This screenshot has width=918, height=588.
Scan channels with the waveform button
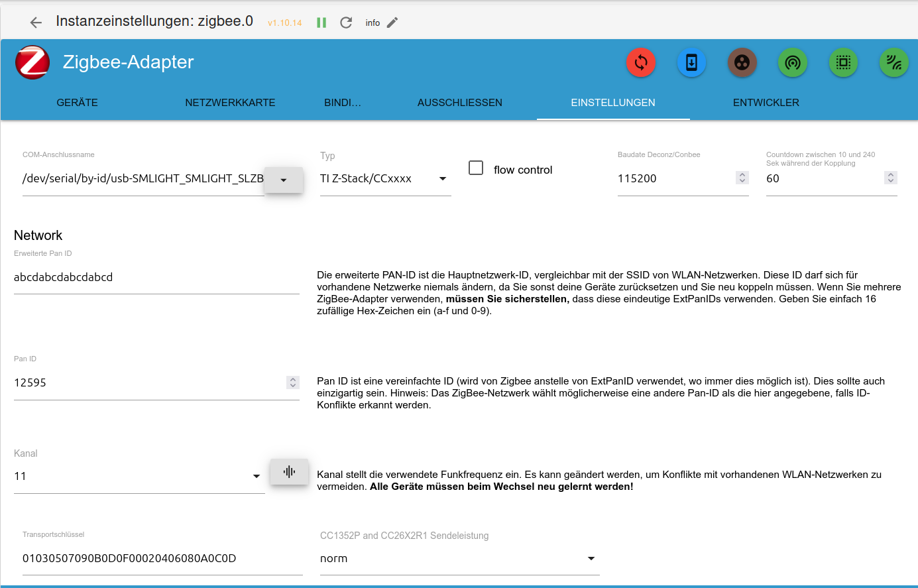tap(289, 472)
